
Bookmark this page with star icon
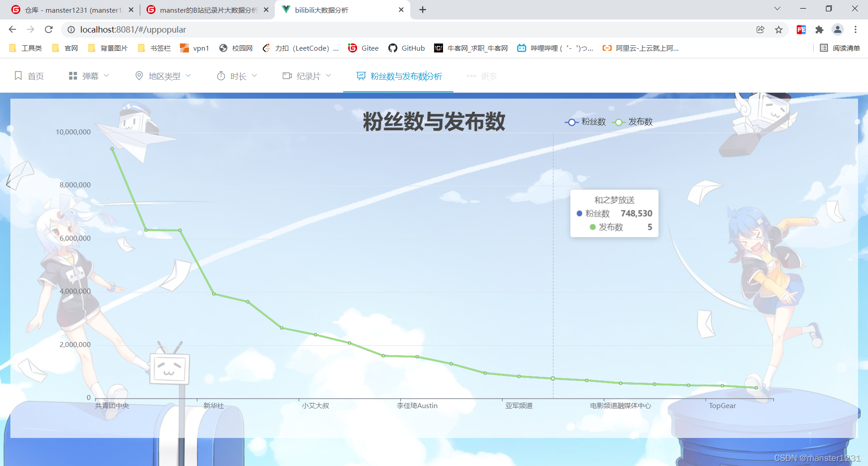point(778,29)
